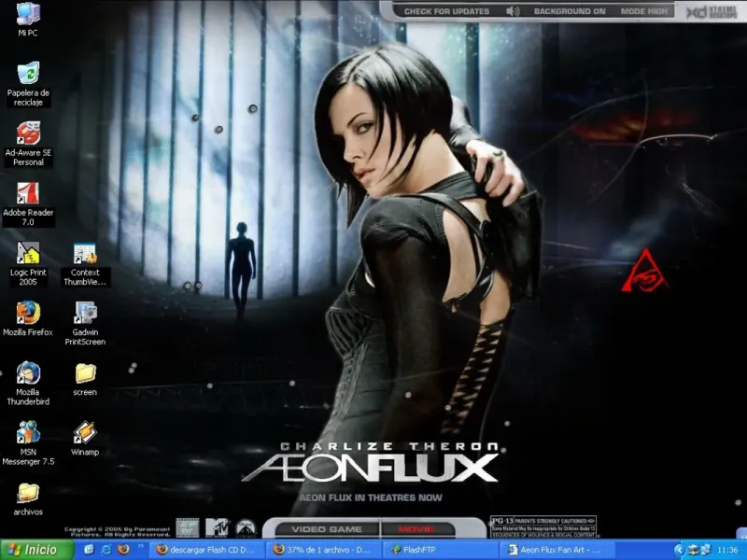This screenshot has width=747, height=560.
Task: Select Adobe Reader 7.0 icon
Action: coord(28,203)
